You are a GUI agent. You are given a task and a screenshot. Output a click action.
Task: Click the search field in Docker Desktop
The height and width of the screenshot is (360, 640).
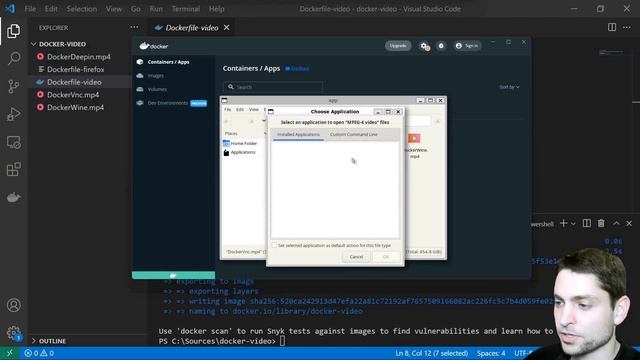273,87
